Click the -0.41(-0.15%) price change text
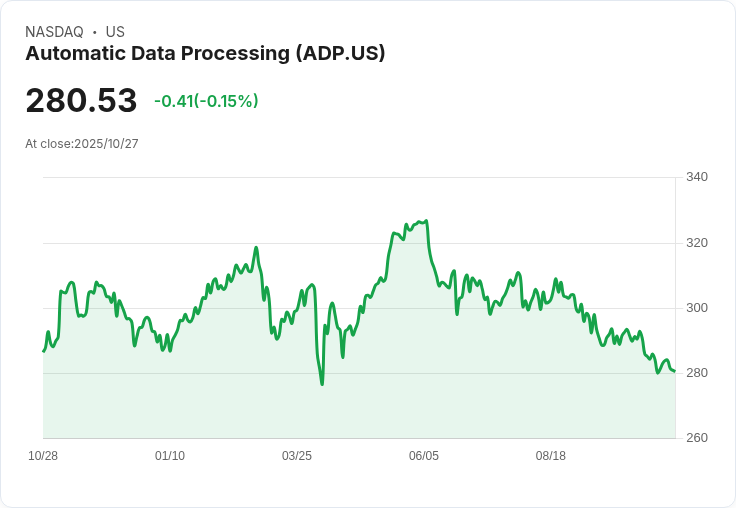Screen dimensions: 736x508 point(206,101)
